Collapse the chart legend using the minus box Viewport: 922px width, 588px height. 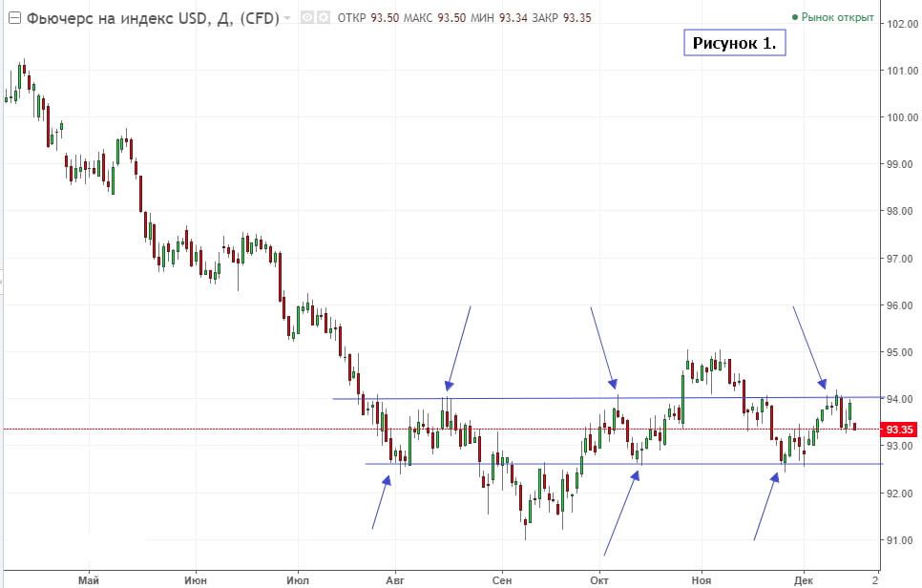13,18
